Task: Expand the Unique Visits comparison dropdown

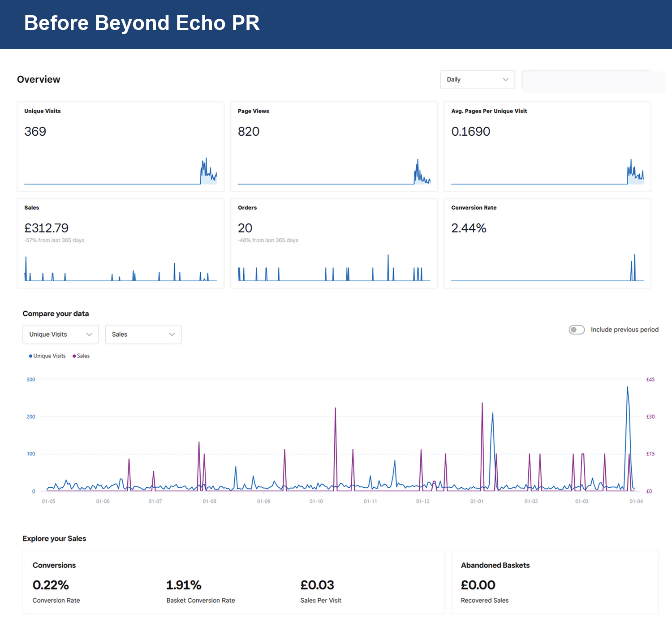Action: tap(60, 335)
